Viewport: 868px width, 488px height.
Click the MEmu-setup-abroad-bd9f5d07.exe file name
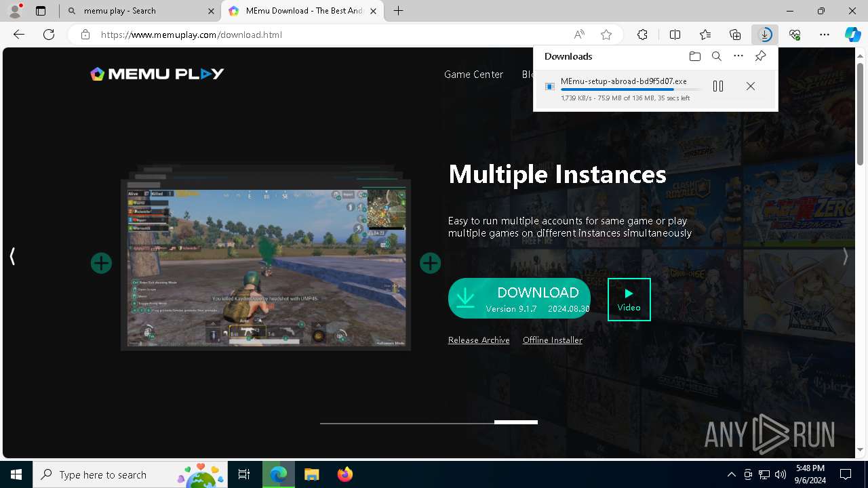point(624,81)
